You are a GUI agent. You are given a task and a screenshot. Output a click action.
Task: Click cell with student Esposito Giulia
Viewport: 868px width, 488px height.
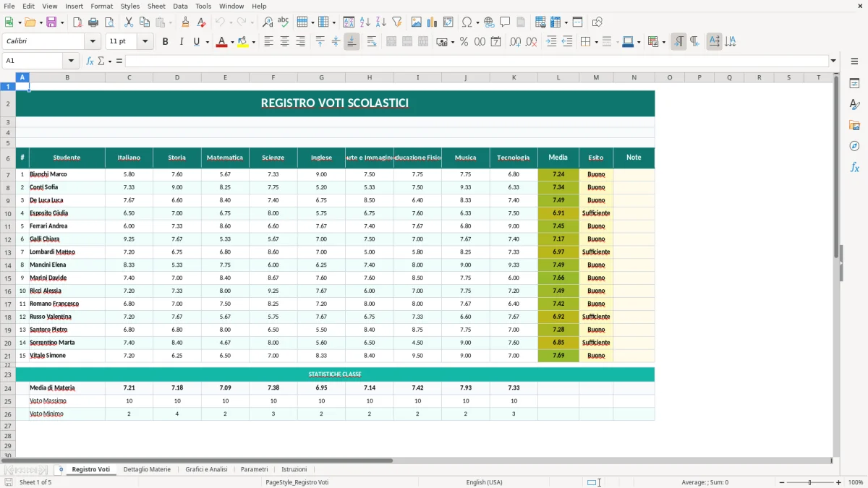67,213
